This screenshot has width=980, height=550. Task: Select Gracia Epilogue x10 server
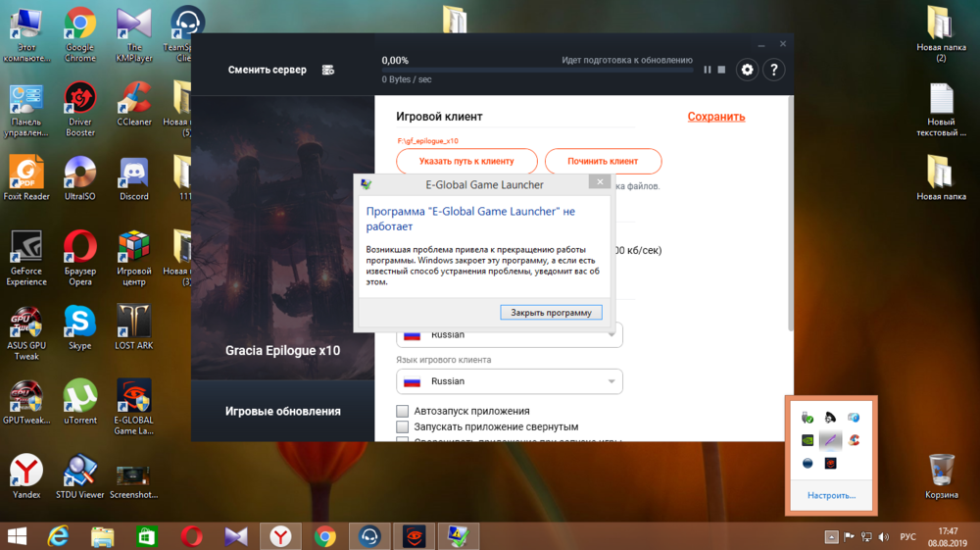282,351
